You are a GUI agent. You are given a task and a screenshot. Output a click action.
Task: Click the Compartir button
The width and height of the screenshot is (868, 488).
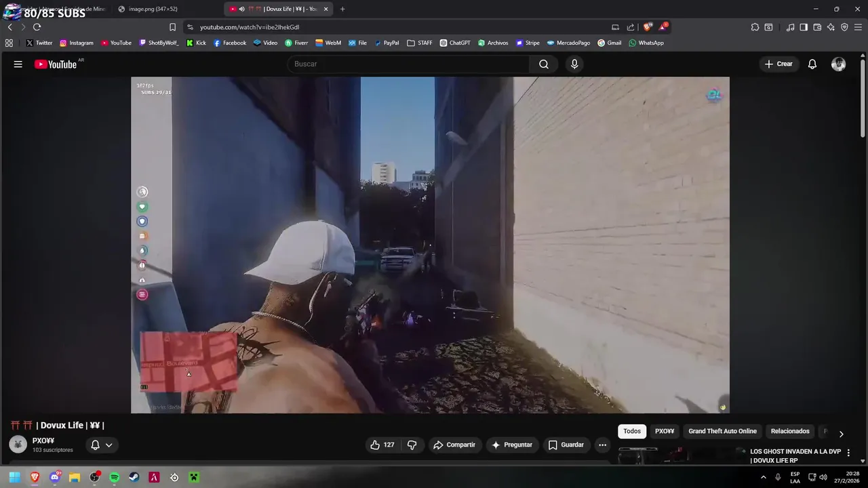click(x=454, y=445)
